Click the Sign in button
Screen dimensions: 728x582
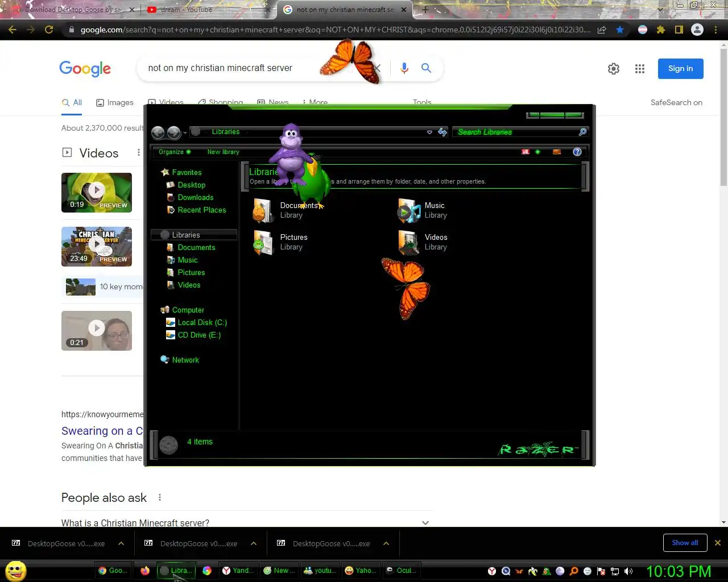coord(681,69)
